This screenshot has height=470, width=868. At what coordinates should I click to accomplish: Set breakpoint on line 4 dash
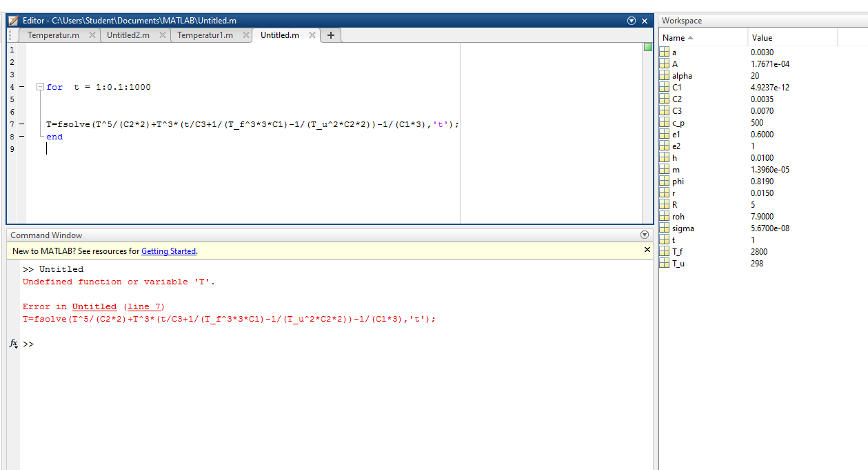21,87
